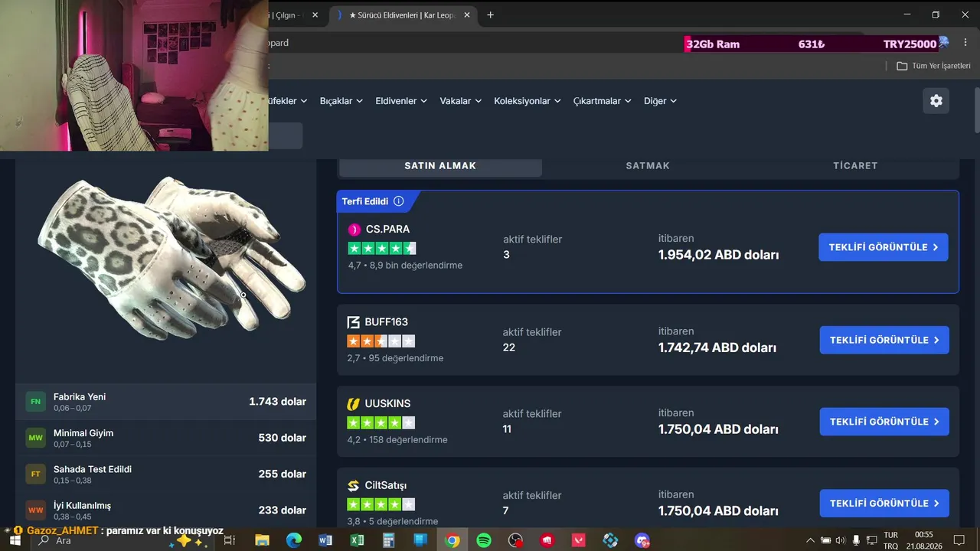
Task: View the BUFF163 offer with TEKLİFİ GÖRÜNTÜLE
Action: 884,340
